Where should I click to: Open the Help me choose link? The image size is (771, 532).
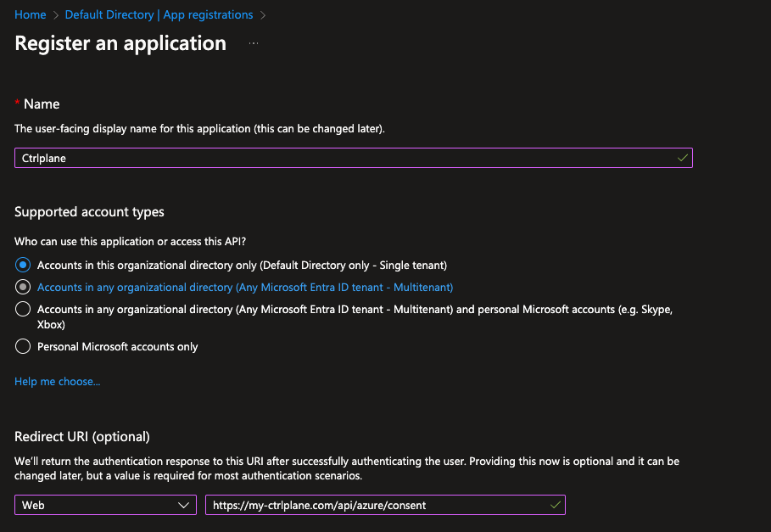coord(57,382)
